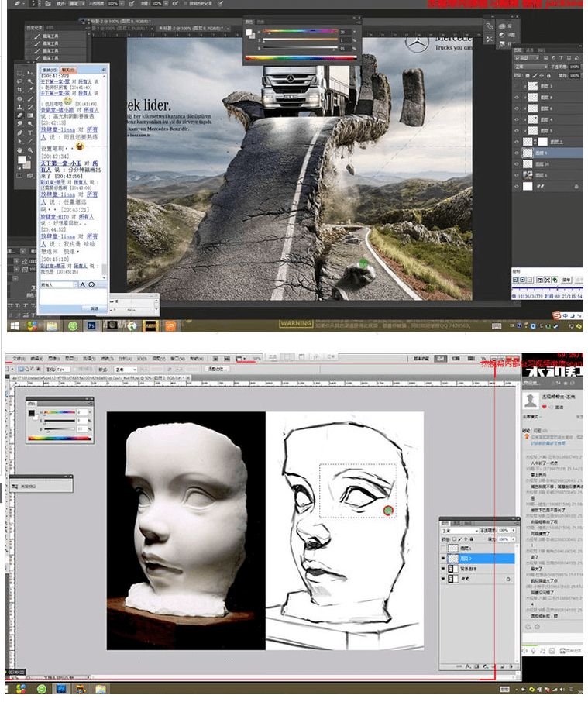Select the Crop tool in upper toolbox
The image size is (588, 702).
(19, 90)
